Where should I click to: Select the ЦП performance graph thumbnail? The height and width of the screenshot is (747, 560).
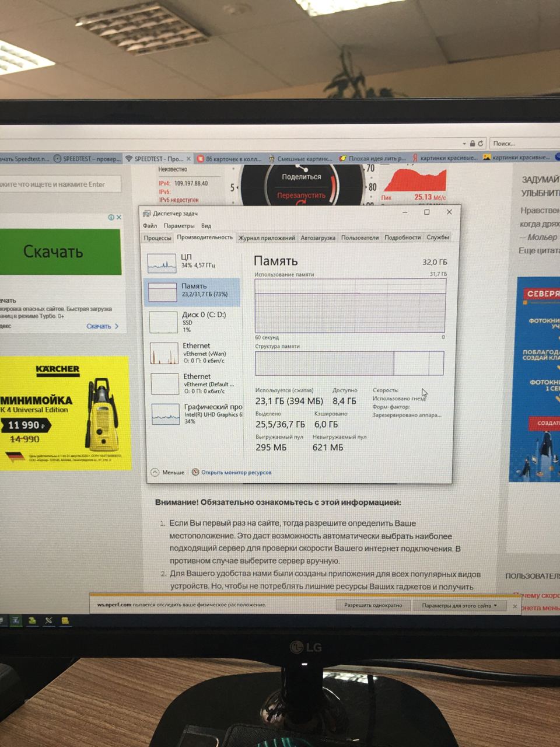[162, 264]
